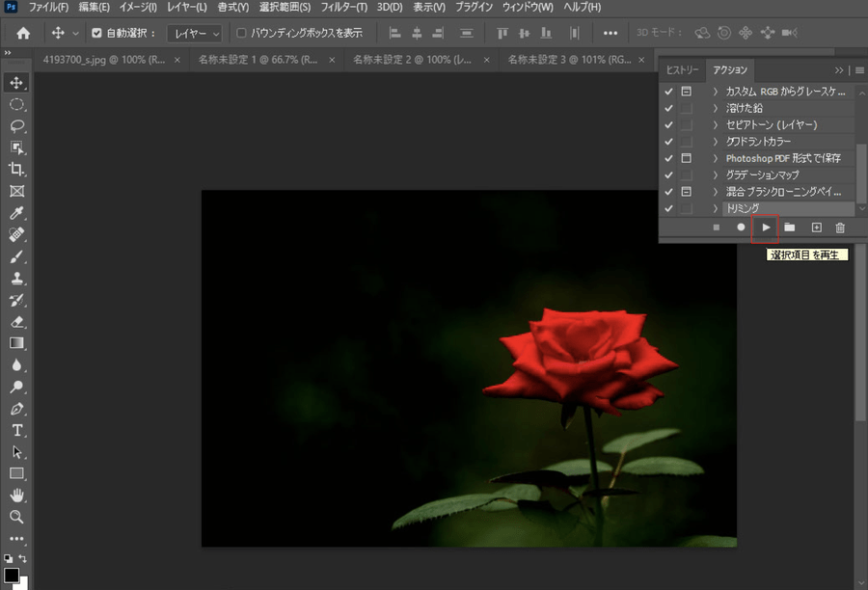Select the Crop tool in toolbar

(x=16, y=170)
